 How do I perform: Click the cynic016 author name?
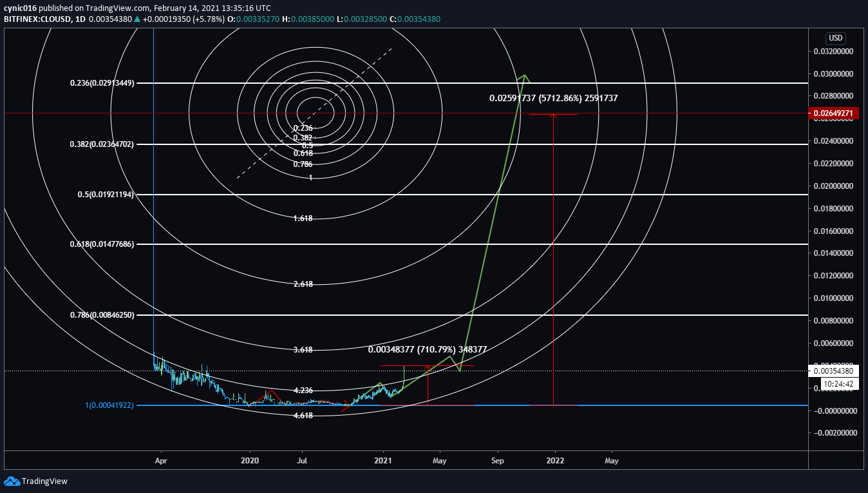pos(19,8)
